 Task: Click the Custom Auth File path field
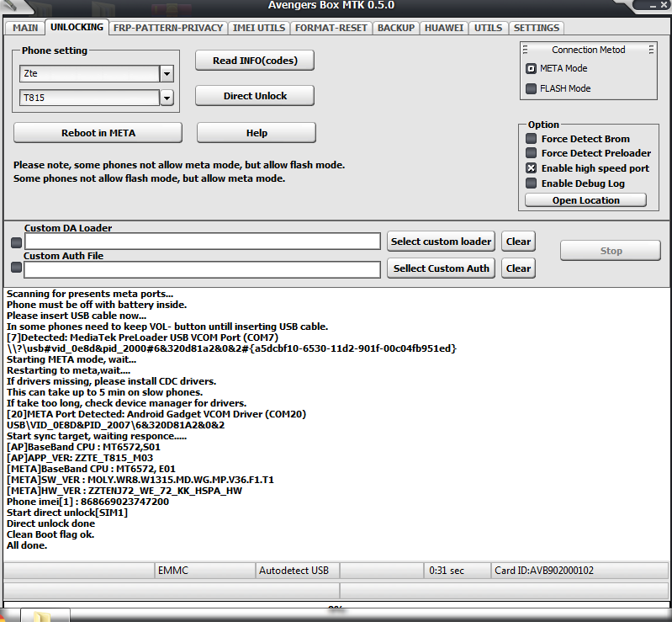pos(203,270)
